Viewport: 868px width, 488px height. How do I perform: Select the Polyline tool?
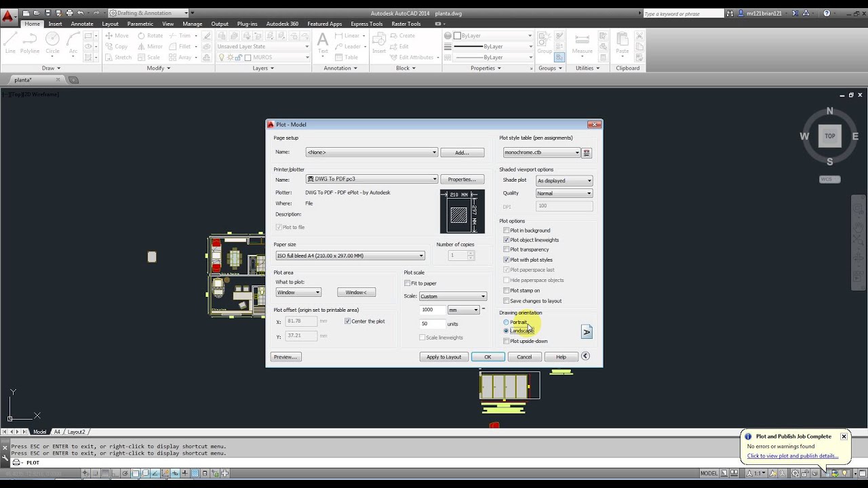(30, 42)
